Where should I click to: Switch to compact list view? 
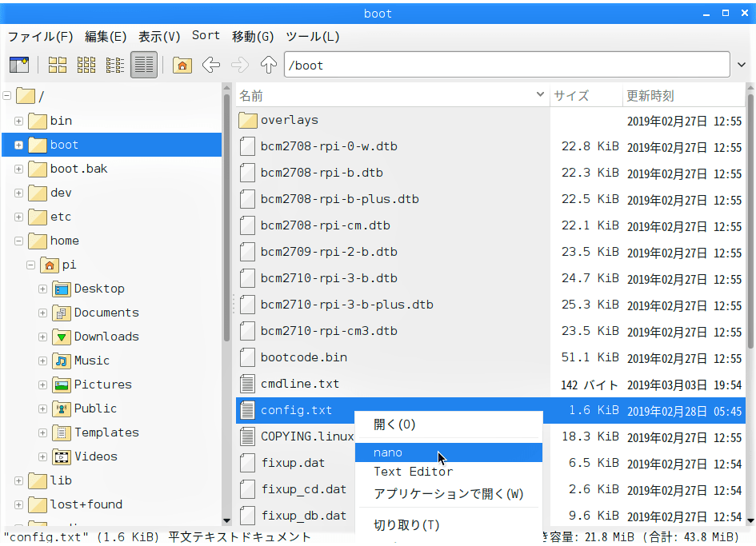(115, 65)
